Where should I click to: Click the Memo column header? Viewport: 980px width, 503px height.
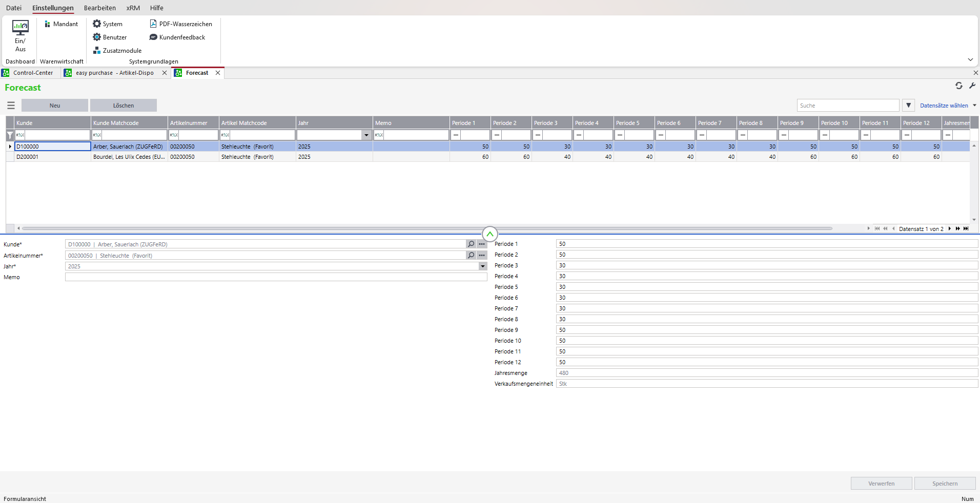click(412, 123)
